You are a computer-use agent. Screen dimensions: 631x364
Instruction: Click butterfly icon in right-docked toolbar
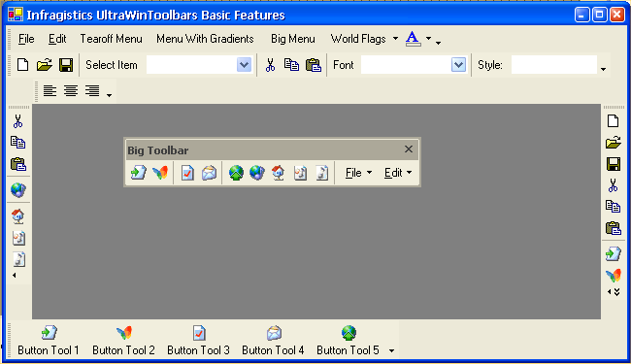tap(614, 276)
